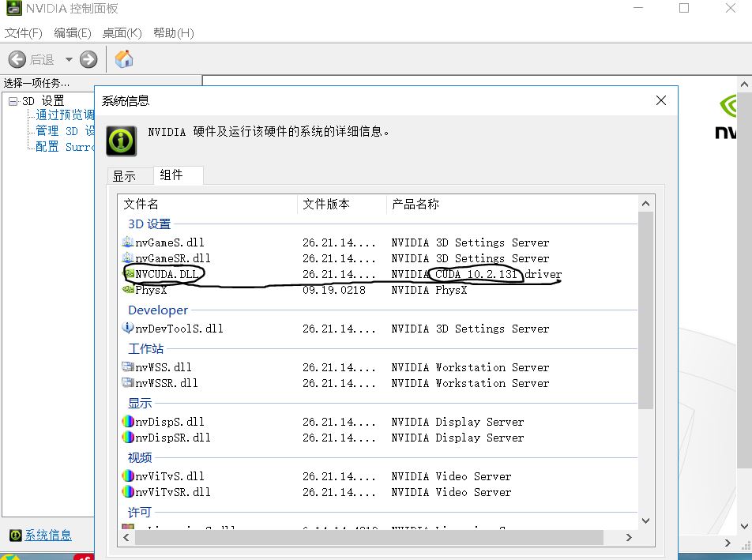Click the nvGameS.dll component icon
The width and height of the screenshot is (752, 560).
point(128,242)
